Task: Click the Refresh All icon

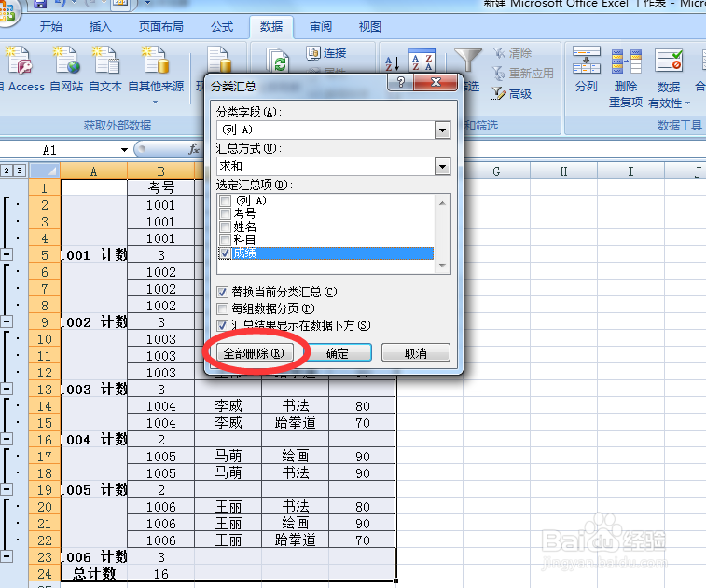Action: pyautogui.click(x=277, y=61)
